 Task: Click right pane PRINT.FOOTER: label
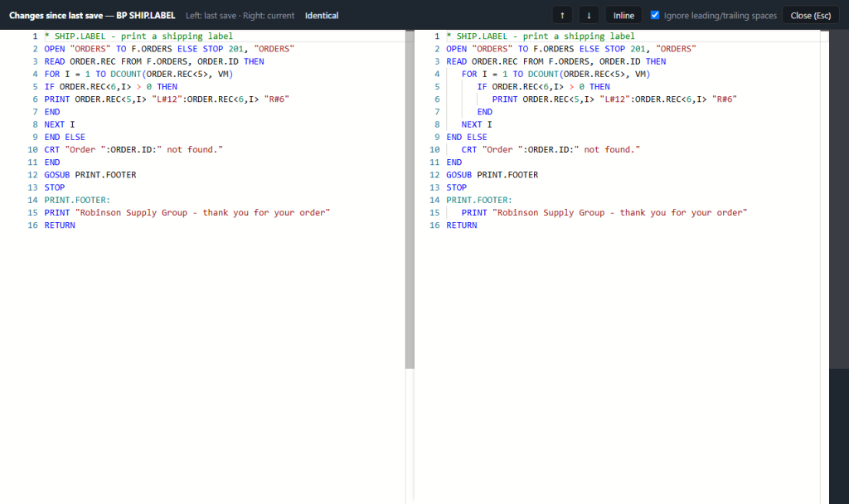coord(479,200)
